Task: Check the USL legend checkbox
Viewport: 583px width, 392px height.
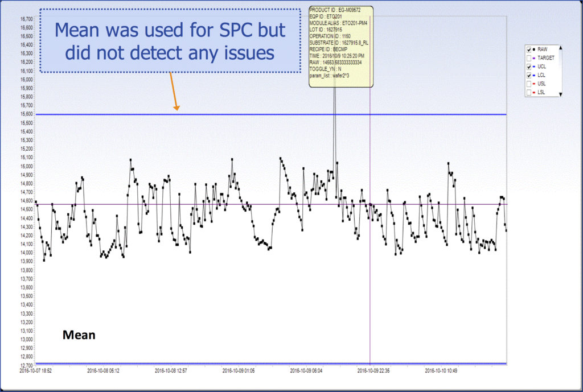Action: [x=530, y=84]
